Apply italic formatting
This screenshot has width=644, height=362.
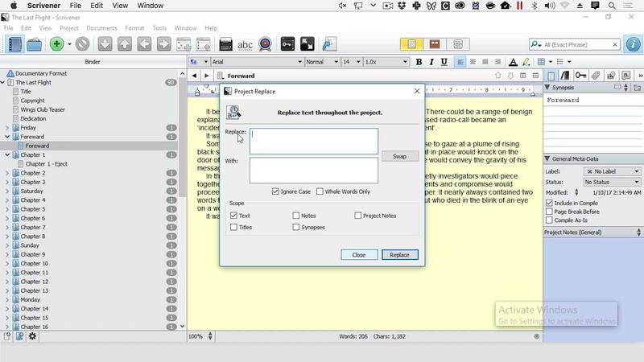pos(431,62)
